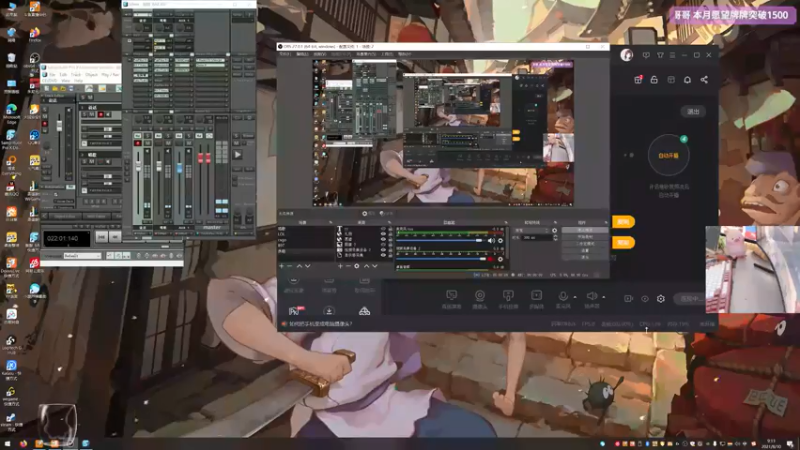Step the OBS transition duration spinner
Image resolution: width=800 pixels, height=450 pixels.
555,238
